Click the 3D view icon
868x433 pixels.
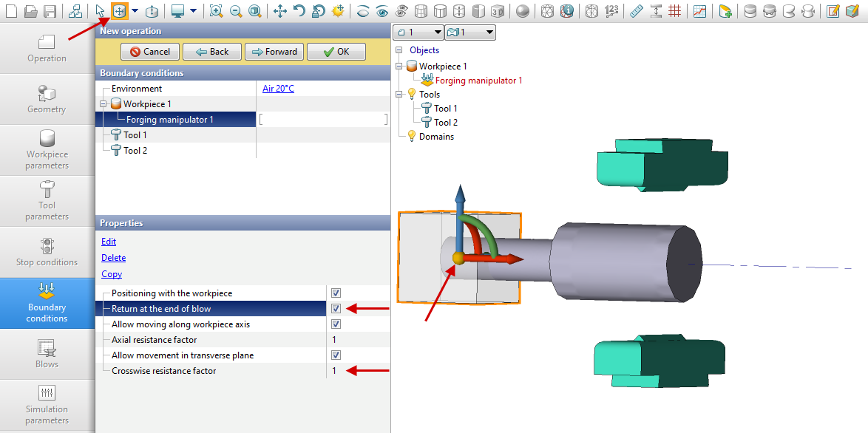click(498, 11)
